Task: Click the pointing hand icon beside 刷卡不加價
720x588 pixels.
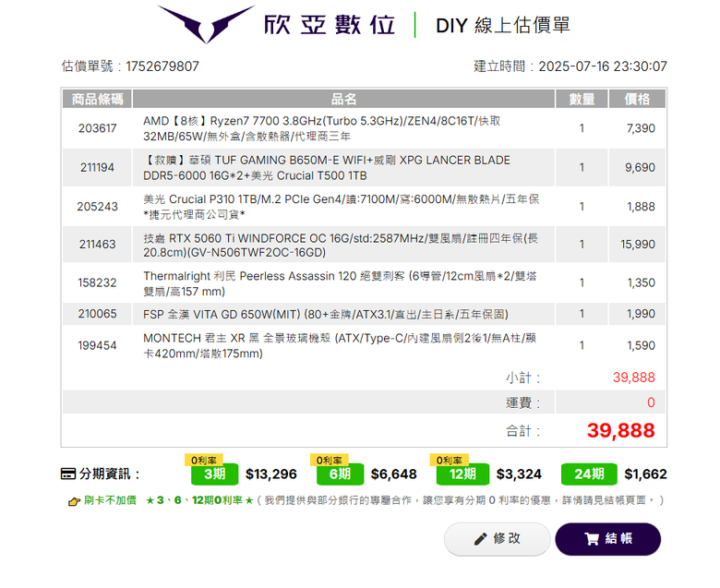Action: click(x=74, y=501)
